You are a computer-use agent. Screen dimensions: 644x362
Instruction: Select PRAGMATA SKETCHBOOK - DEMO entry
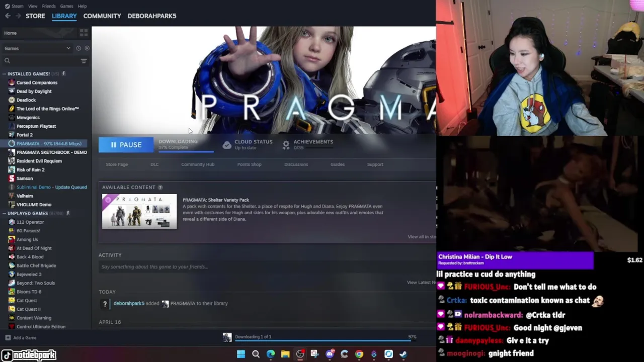point(51,152)
